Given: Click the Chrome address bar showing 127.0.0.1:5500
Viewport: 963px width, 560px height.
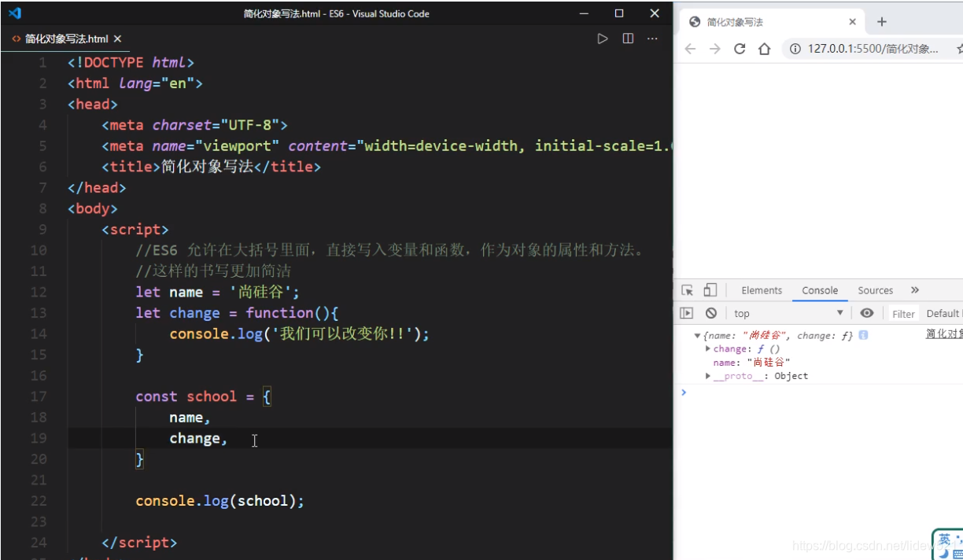Looking at the screenshot, I should pyautogui.click(x=873, y=49).
